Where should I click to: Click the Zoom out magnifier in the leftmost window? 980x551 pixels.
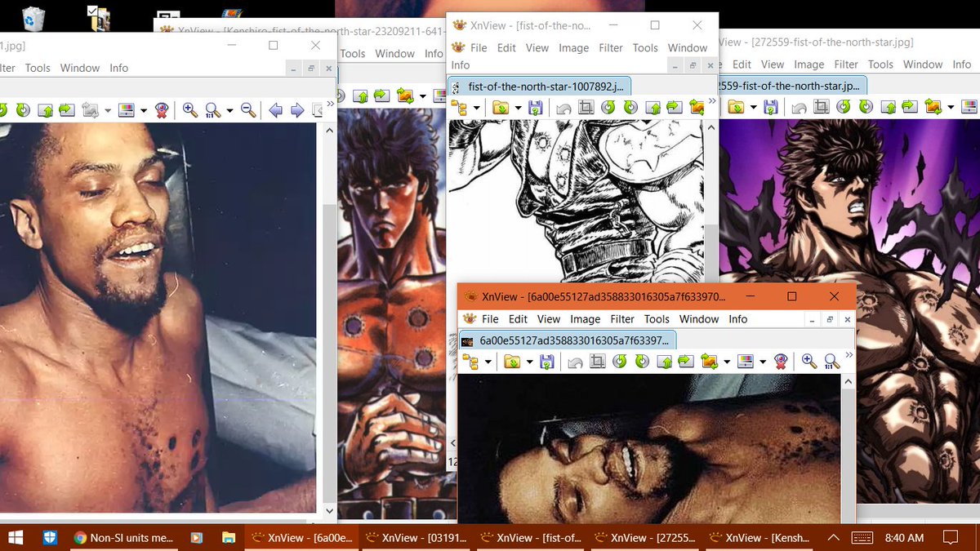(248, 110)
